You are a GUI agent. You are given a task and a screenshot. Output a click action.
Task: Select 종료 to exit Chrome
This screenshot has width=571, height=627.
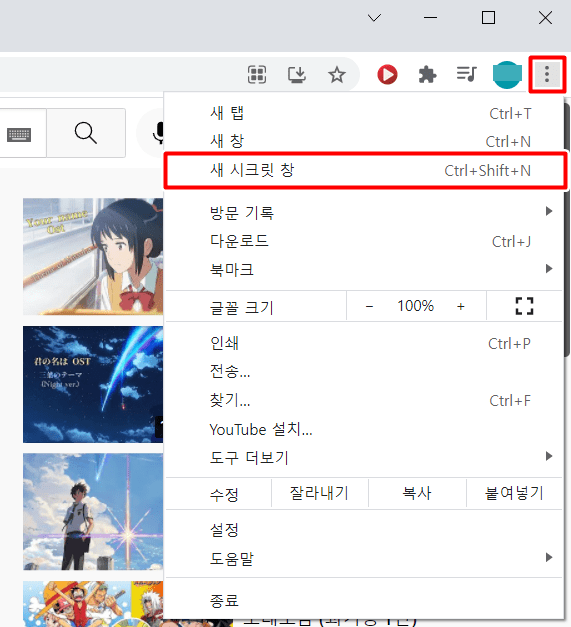point(364,601)
